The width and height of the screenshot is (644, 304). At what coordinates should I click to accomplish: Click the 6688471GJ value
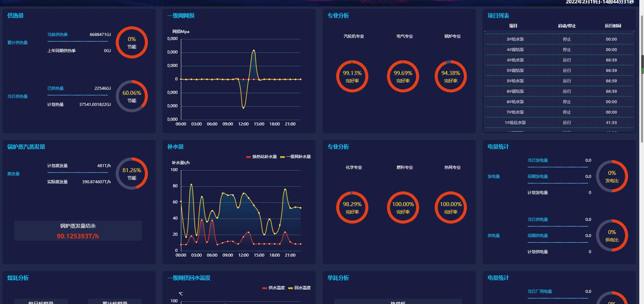click(x=100, y=35)
